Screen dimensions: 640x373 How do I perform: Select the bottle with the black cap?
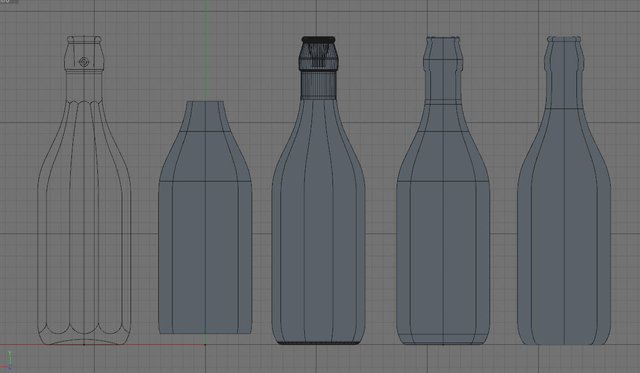[318, 190]
